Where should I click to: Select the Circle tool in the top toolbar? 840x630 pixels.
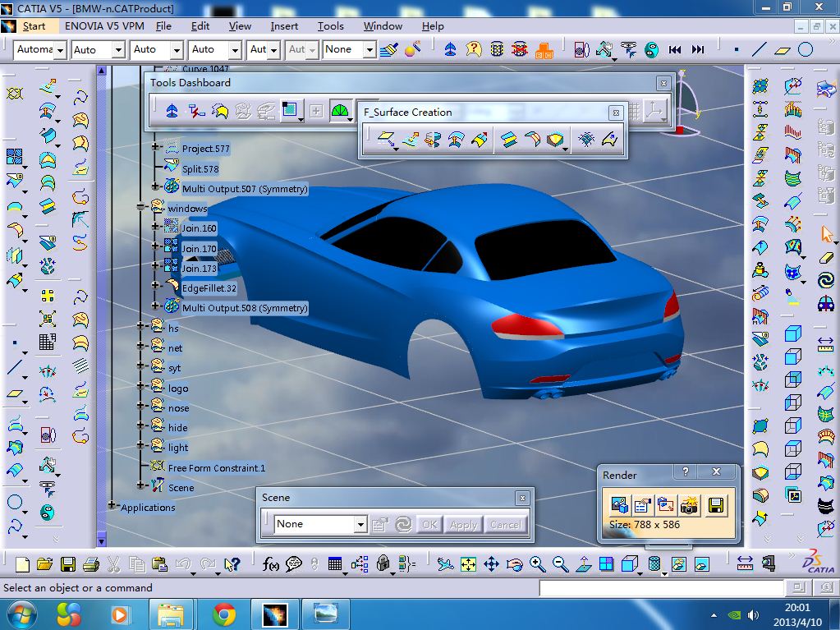click(806, 50)
